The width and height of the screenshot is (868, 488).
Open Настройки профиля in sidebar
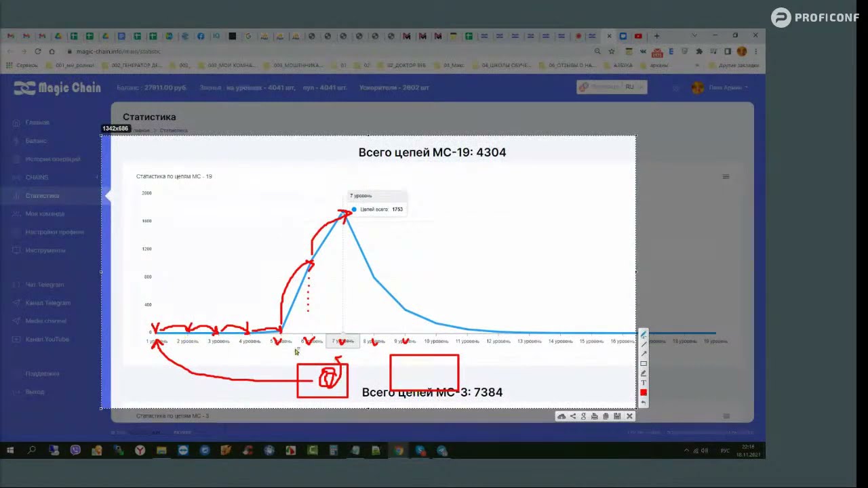pos(54,232)
